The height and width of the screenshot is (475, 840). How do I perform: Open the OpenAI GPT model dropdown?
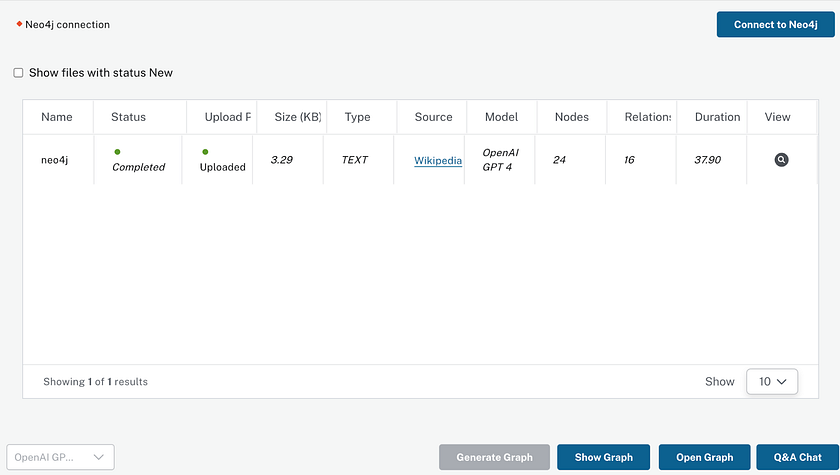(60, 457)
